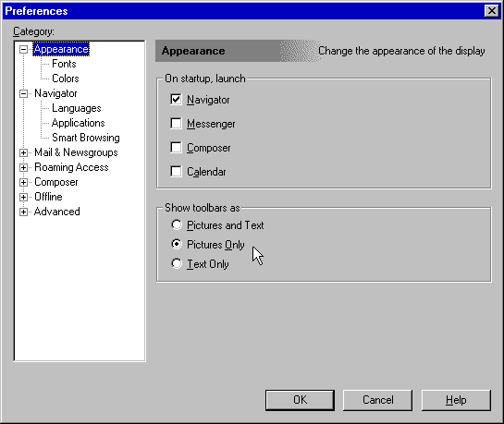The height and width of the screenshot is (424, 504).
Task: Expand the Mail & Newsgroups category
Action: coord(23,152)
